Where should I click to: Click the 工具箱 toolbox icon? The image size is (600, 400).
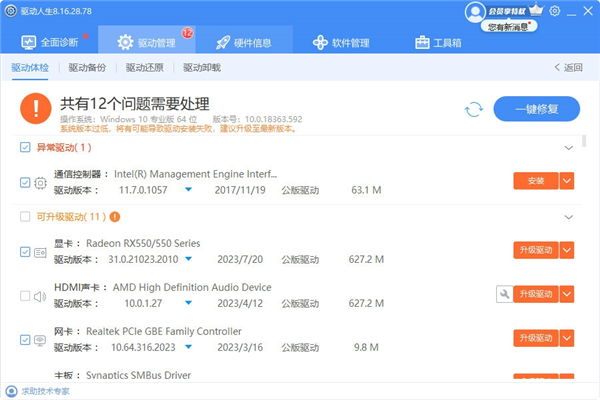click(422, 42)
